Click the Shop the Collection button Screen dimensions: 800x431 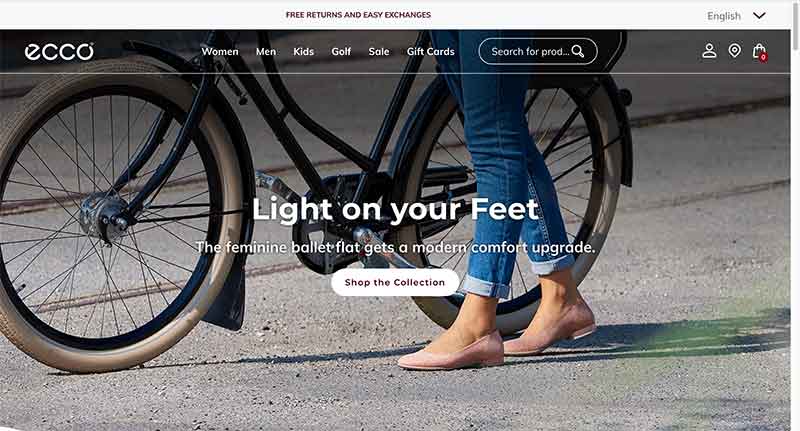395,282
